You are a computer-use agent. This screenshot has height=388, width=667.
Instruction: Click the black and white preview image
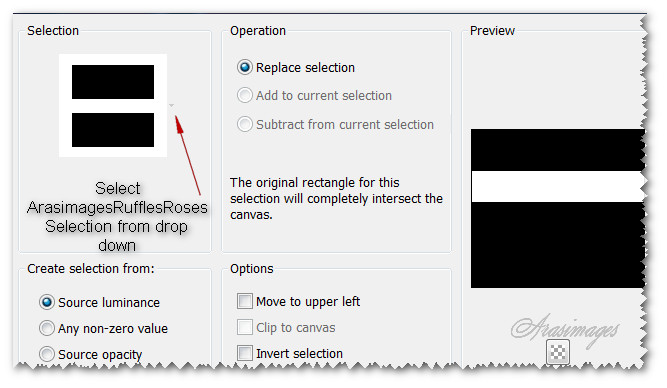tap(557, 208)
